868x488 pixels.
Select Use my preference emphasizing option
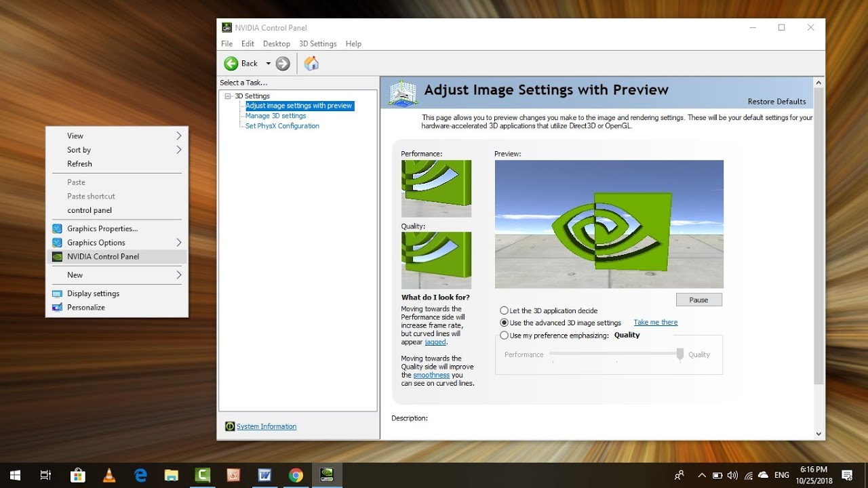(554, 335)
